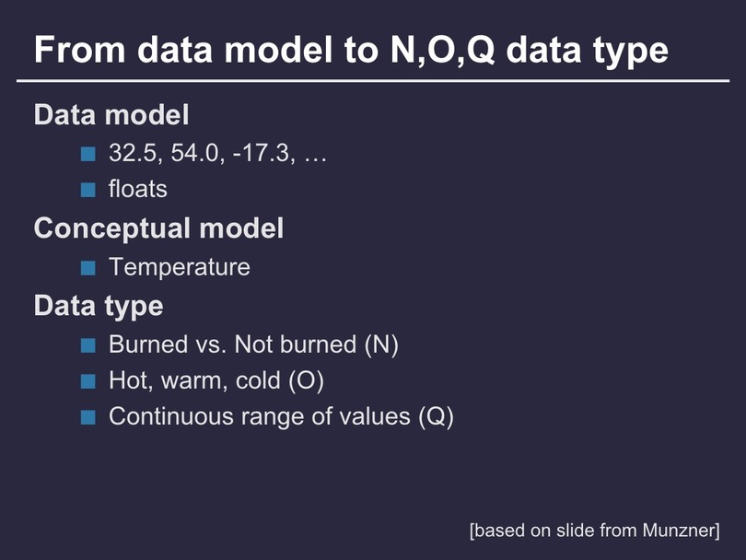Click the 'N,O,Q' portion of the title
The height and width of the screenshot is (560, 746).
[x=443, y=51]
